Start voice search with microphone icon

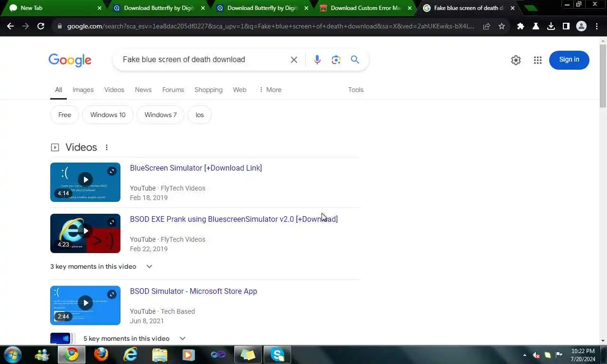pyautogui.click(x=317, y=60)
